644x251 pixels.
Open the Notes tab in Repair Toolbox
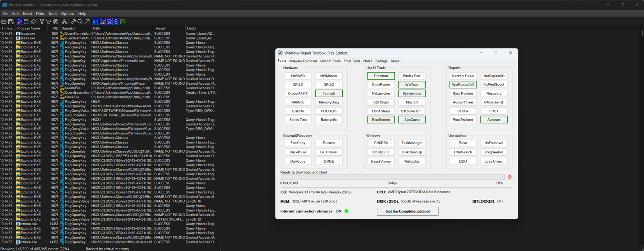pyautogui.click(x=368, y=61)
